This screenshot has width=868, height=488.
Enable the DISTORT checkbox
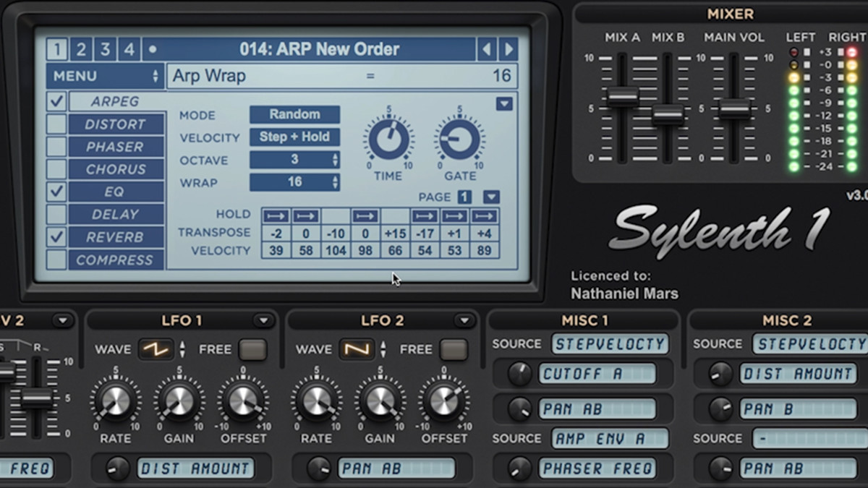click(x=56, y=124)
